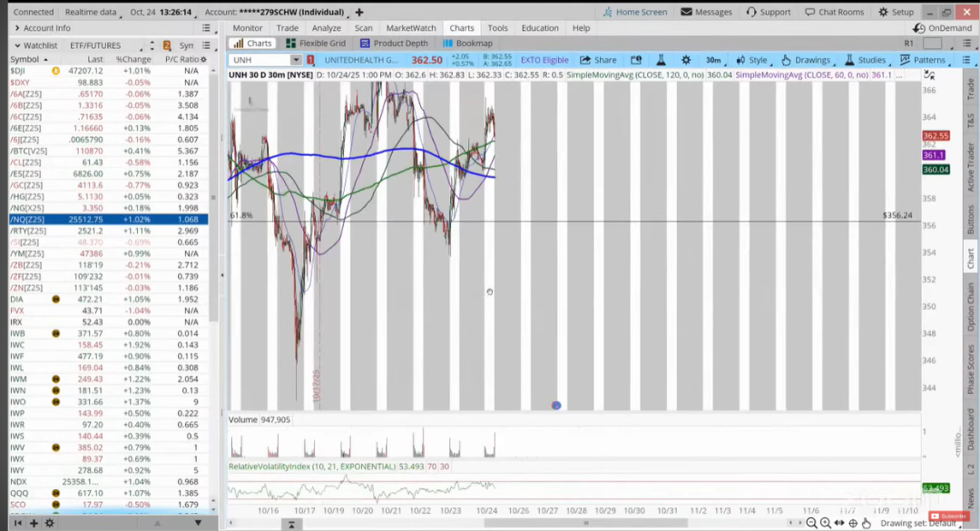
Task: Click the UNH symbol input field
Action: pos(260,60)
